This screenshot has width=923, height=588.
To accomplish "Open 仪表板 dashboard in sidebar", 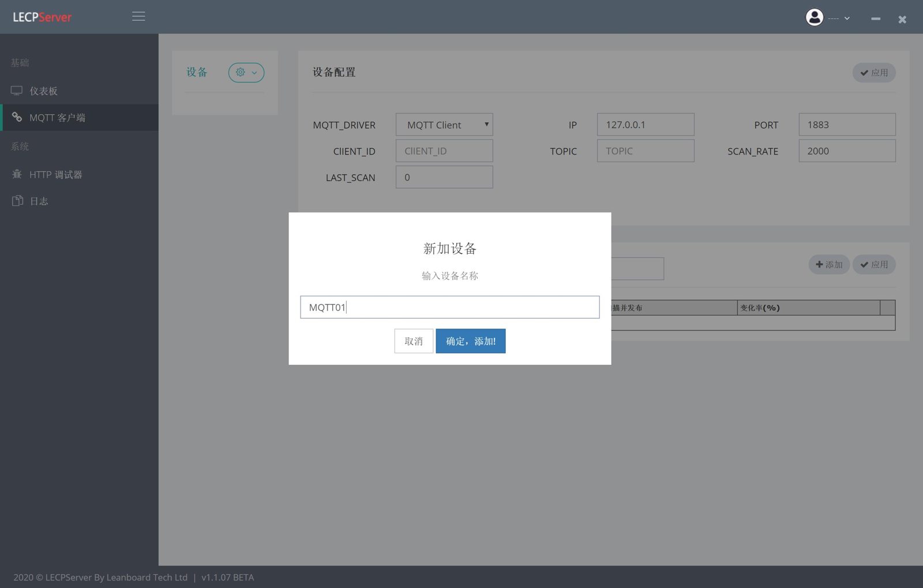I will 79,91.
